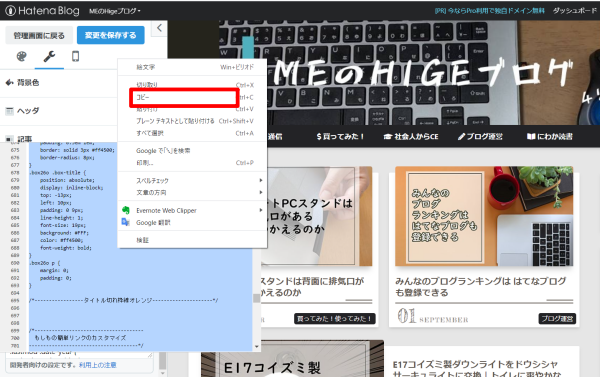This screenshot has width=600, height=377.
Task: Choose 印刷 in the context menu
Action: click(x=192, y=163)
